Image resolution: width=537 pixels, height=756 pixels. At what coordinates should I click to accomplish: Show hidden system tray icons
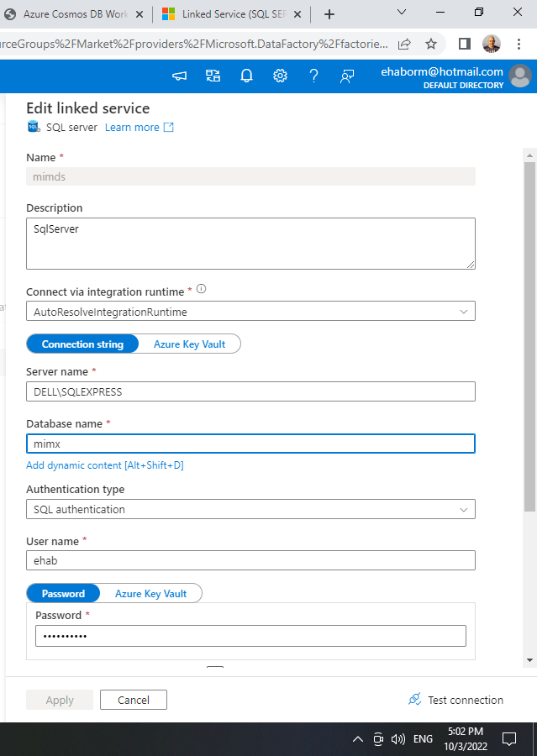click(x=357, y=738)
